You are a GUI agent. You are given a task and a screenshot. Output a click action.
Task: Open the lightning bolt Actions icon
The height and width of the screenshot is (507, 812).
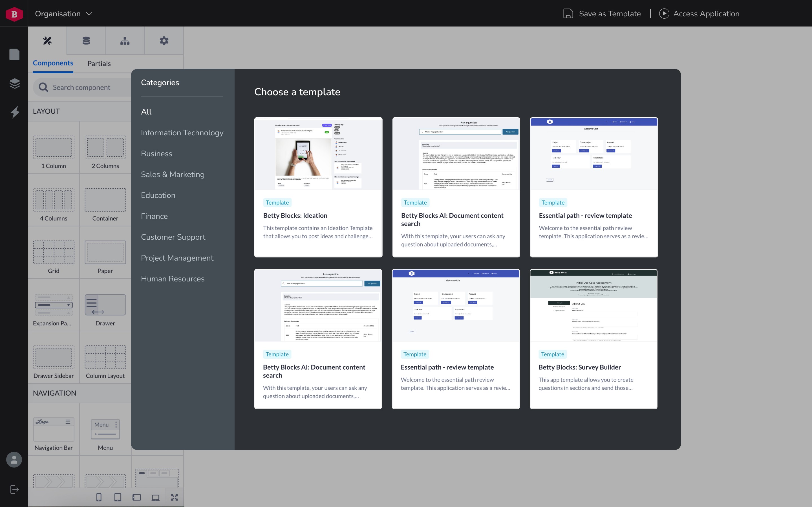pyautogui.click(x=15, y=112)
